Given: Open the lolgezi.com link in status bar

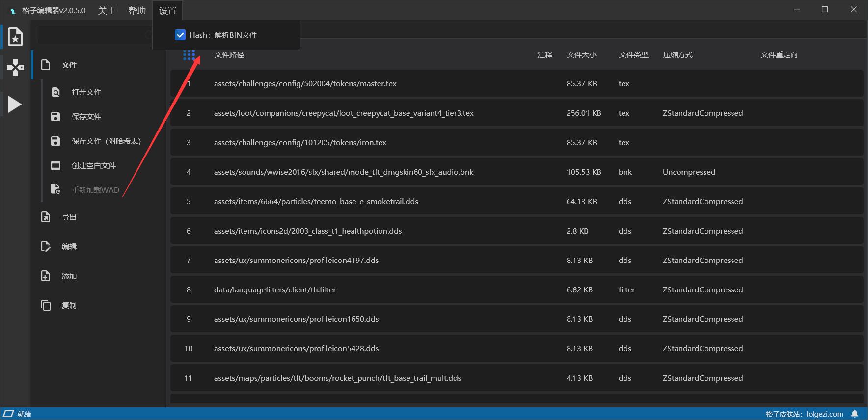Looking at the screenshot, I should click(x=824, y=414).
